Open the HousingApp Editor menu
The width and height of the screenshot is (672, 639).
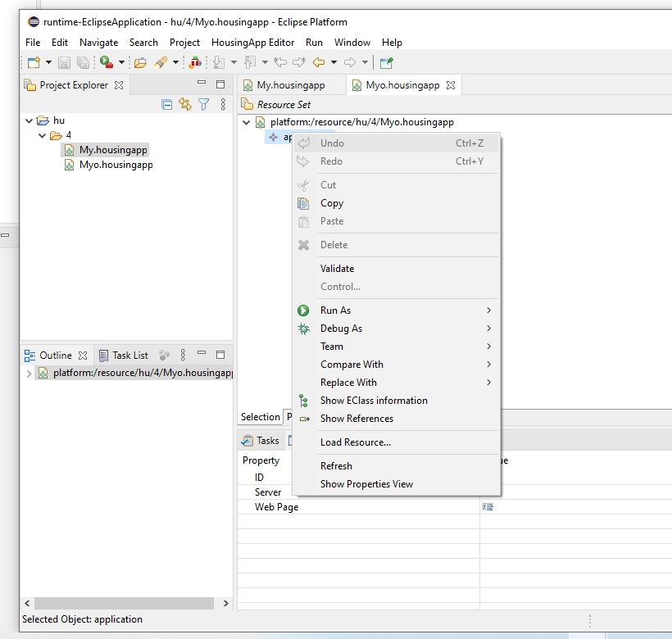tap(253, 43)
